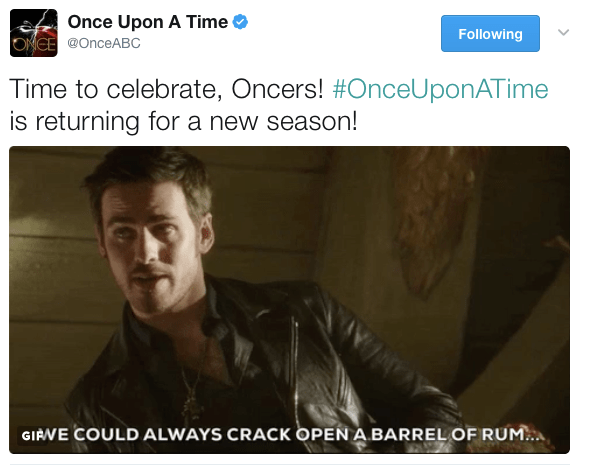This screenshot has width=596, height=465.
Task: Click the word "season!" in the tweet
Action: (x=312, y=122)
